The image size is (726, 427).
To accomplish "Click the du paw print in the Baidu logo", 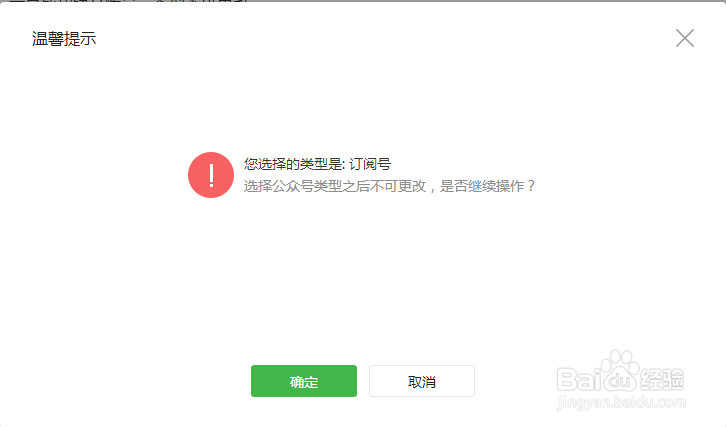I will pos(621,371).
